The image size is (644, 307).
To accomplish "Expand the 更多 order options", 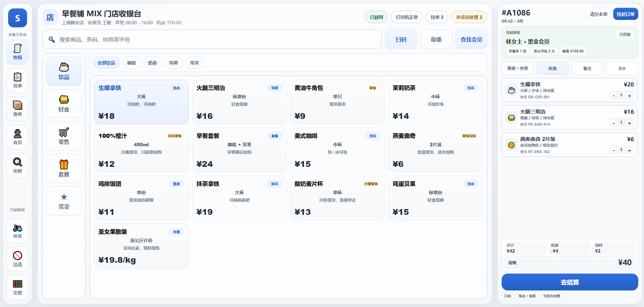I will 622,68.
